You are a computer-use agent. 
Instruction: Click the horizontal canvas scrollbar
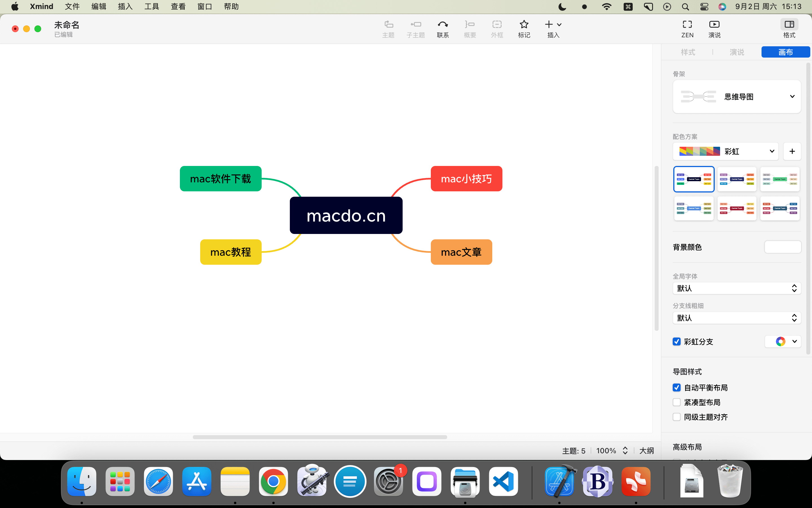[x=320, y=437]
